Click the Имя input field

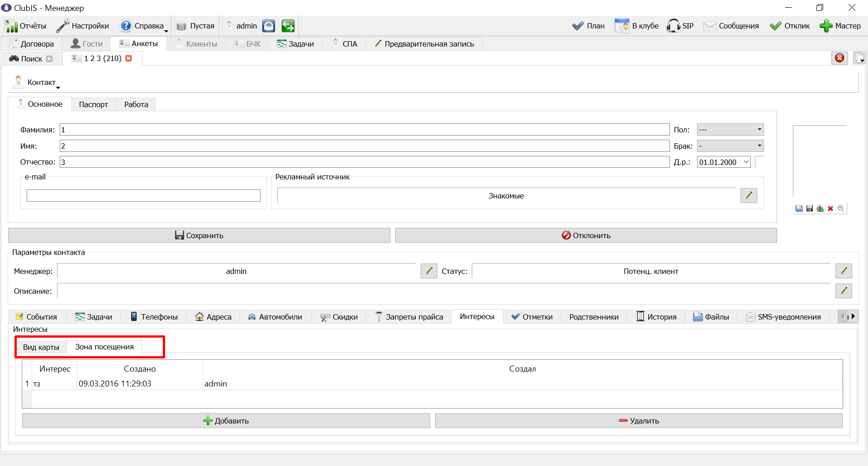point(365,146)
